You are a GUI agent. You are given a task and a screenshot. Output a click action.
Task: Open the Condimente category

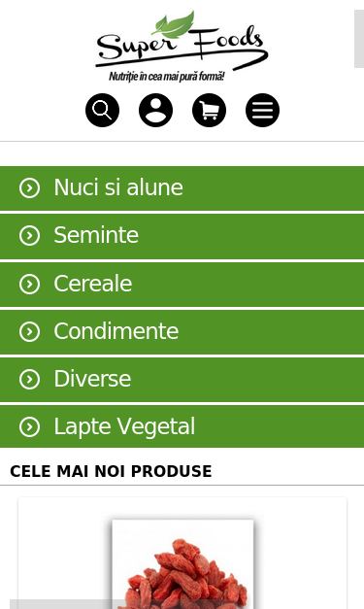pos(182,332)
